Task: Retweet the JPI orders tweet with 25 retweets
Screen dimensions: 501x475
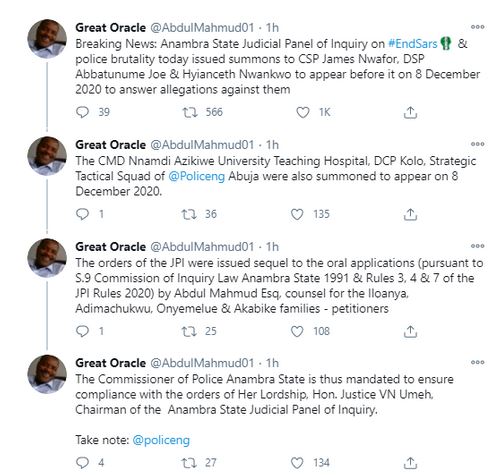Action: [x=189, y=331]
